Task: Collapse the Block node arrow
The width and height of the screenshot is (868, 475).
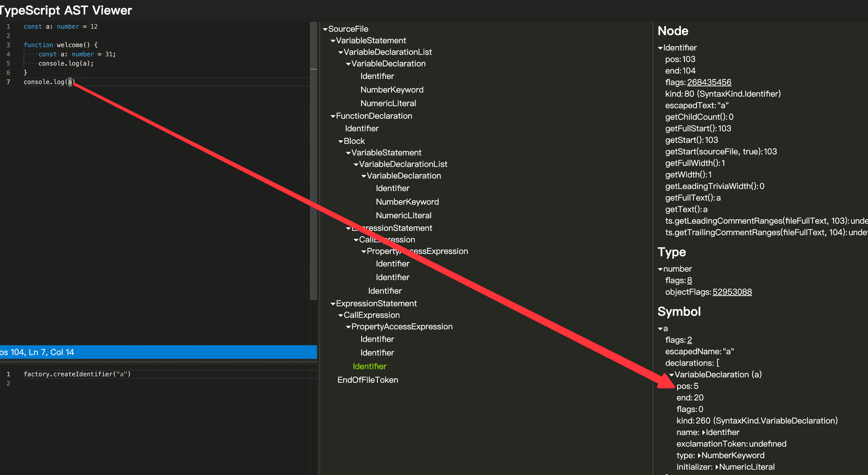Action: (340, 141)
